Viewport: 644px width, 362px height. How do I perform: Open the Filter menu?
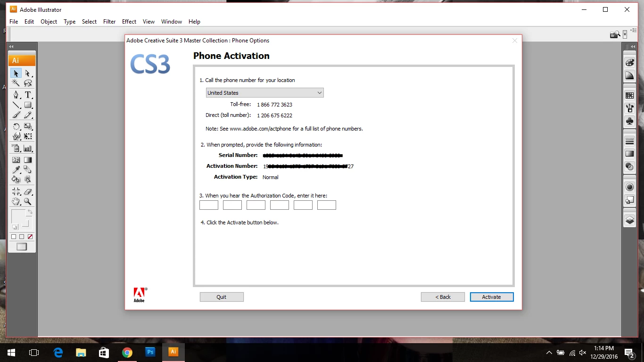tap(109, 22)
